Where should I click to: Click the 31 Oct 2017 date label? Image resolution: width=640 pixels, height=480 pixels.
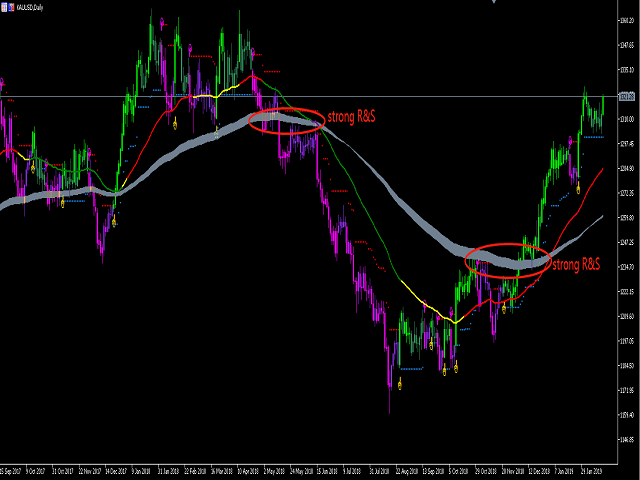click(62, 471)
